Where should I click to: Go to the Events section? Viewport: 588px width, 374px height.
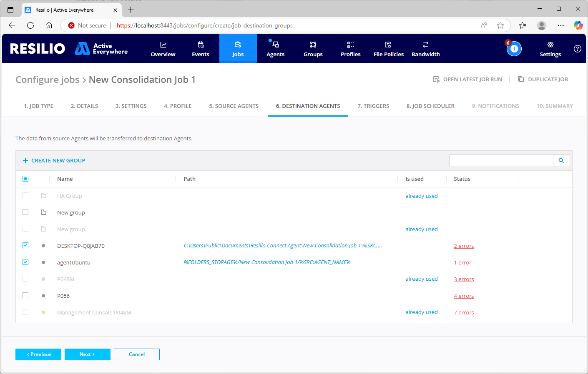[x=200, y=49]
